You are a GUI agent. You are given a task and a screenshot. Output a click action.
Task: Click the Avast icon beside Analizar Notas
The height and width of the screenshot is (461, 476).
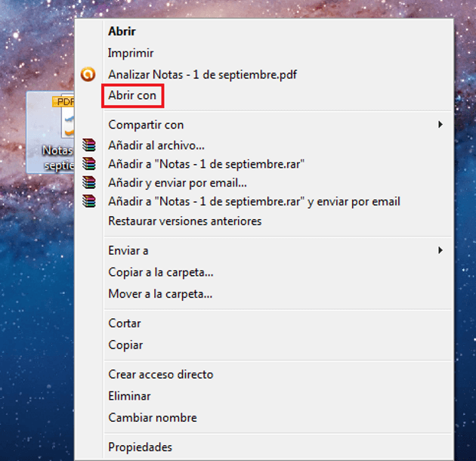[88, 75]
